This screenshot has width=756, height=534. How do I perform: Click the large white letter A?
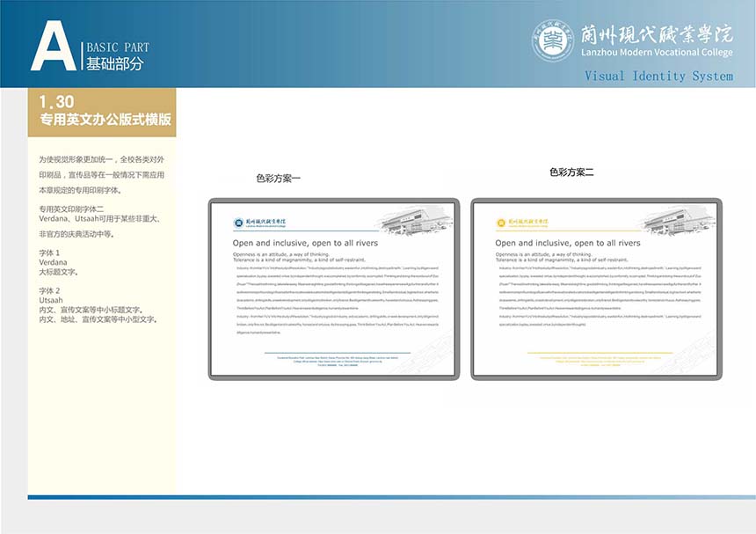(53, 46)
